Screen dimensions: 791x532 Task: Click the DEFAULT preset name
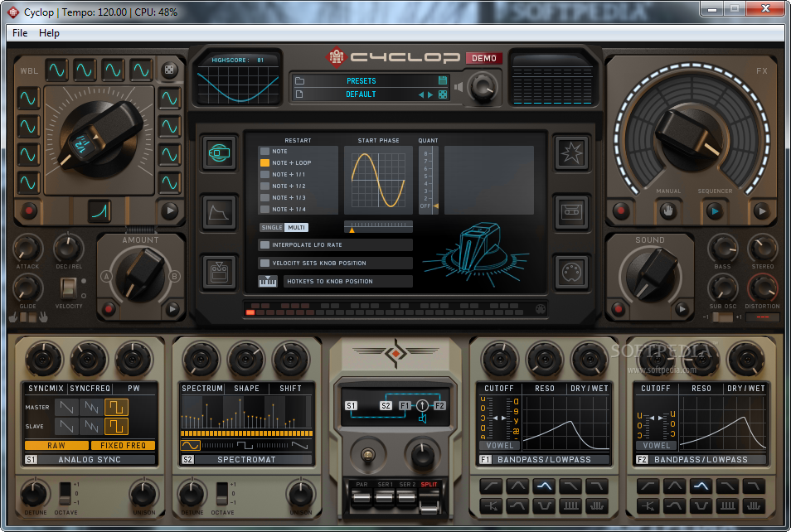pos(361,94)
